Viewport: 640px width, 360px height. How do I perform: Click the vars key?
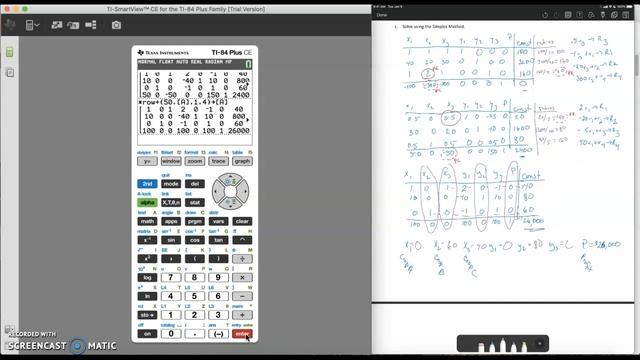point(218,221)
